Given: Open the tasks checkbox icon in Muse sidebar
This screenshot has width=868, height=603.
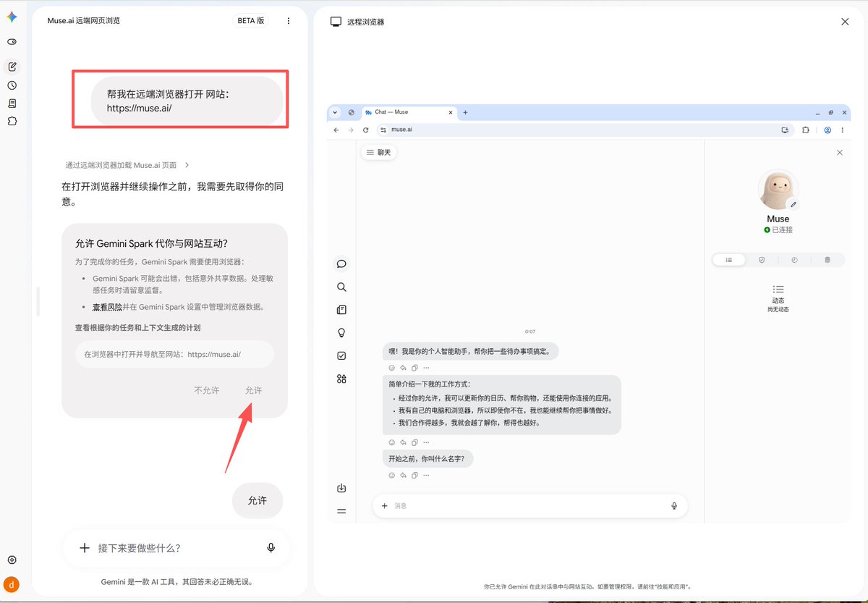Looking at the screenshot, I should 341,355.
